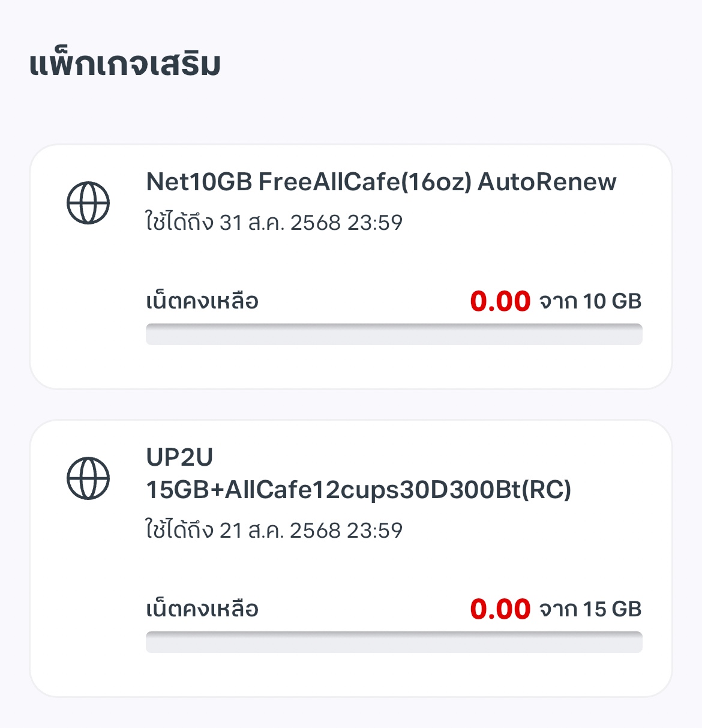This screenshot has height=728, width=702.
Task: Open the UP2U package card
Action: coord(351,558)
